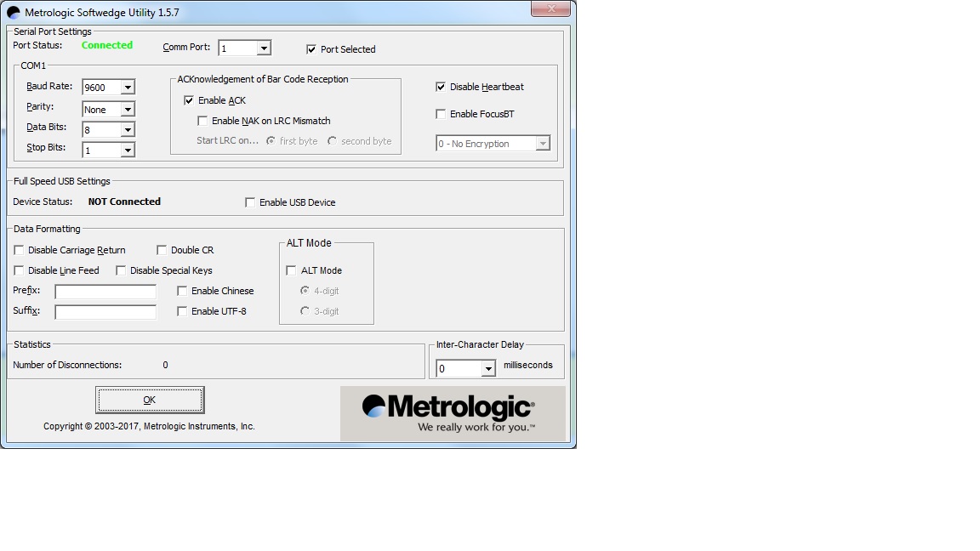Check the Enable FocusBT checkbox
The image size is (980, 551).
pos(441,114)
